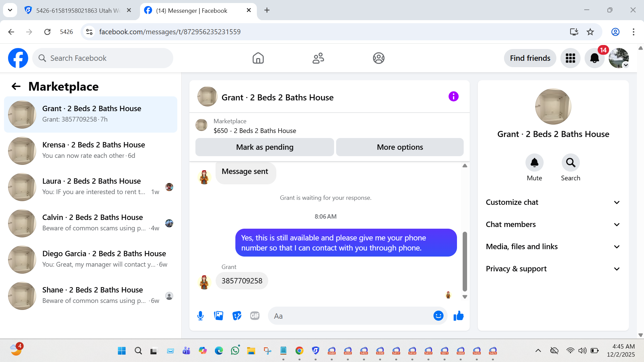
Task: Click the install app icon in address bar
Action: [574, 32]
